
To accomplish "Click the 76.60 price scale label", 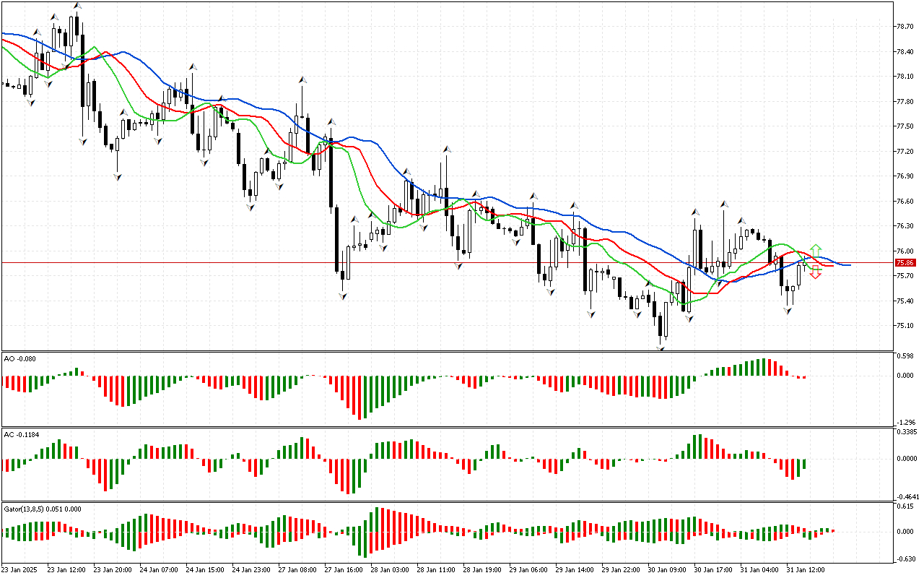I will [x=905, y=202].
